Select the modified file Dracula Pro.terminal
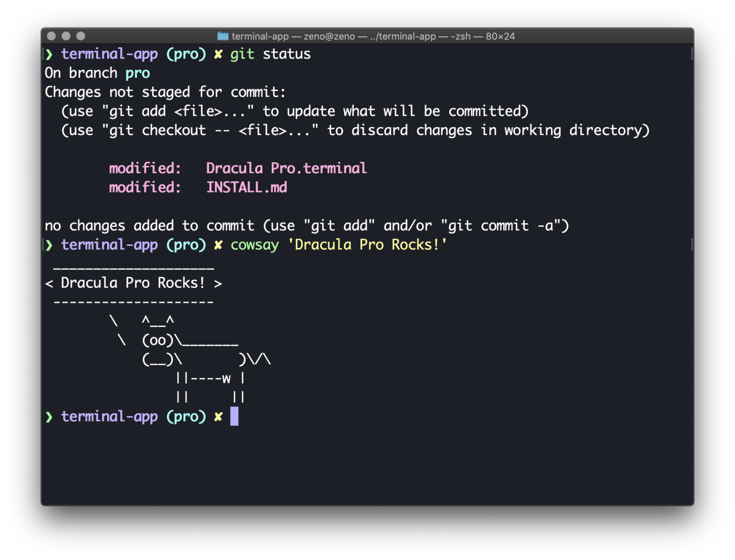The width and height of the screenshot is (735, 560). (286, 168)
